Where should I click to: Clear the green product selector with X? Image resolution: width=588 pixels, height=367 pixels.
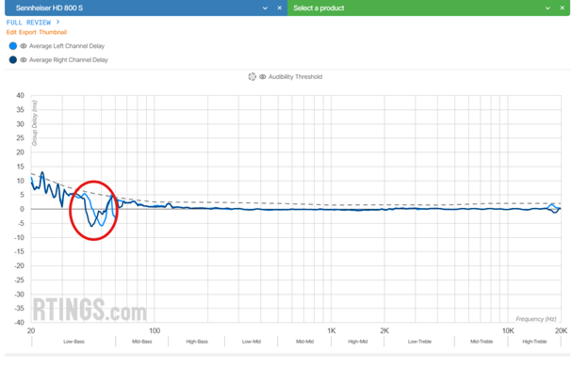point(562,8)
